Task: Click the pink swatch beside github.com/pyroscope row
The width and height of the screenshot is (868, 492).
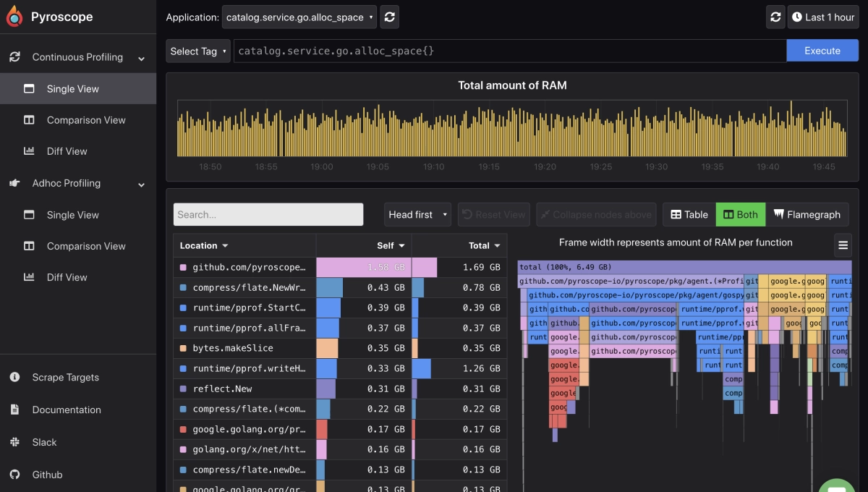Action: point(183,267)
